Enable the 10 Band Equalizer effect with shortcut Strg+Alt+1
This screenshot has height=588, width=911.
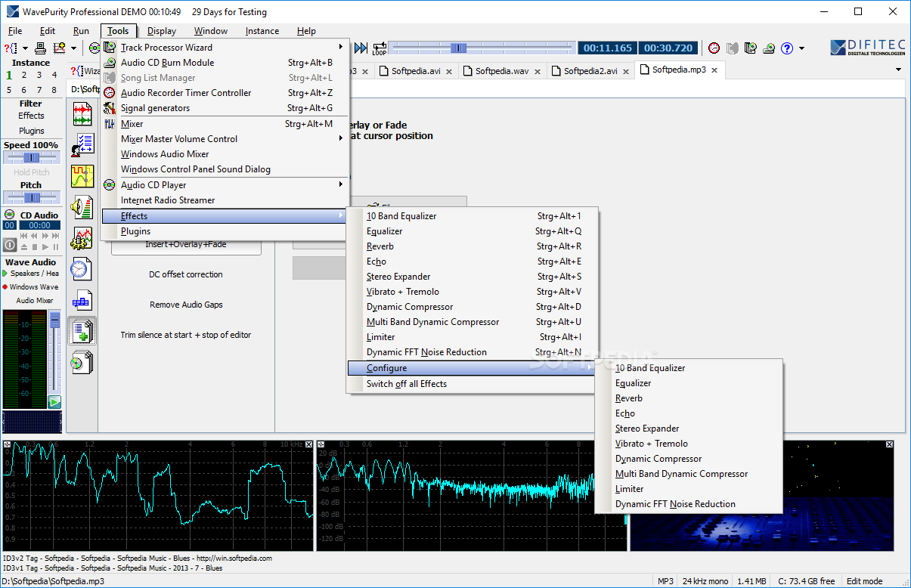(x=473, y=216)
